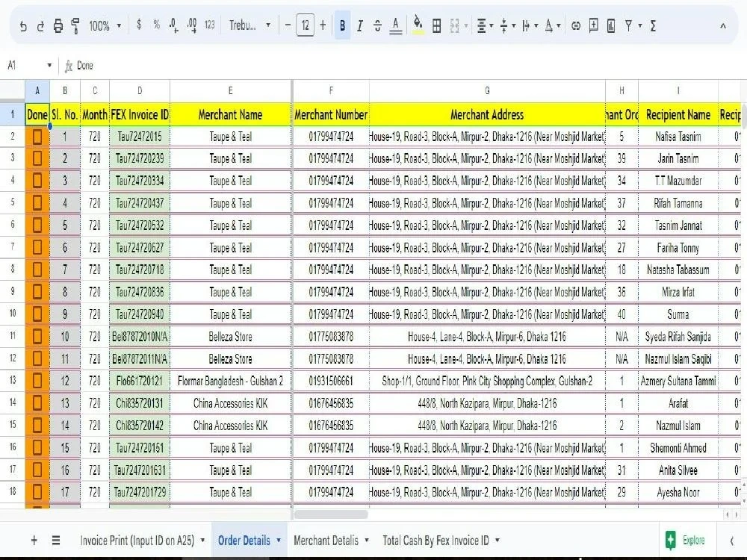
Task: Toggle strikethrough formatting
Action: (377, 25)
